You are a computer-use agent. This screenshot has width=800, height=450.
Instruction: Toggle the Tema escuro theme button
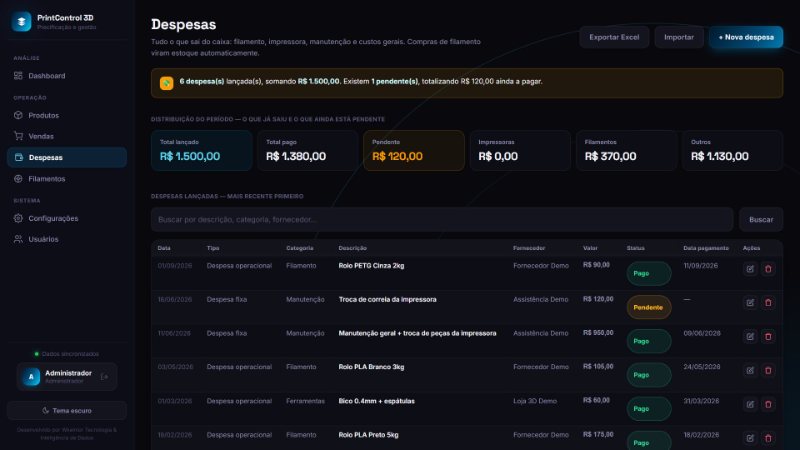(67, 411)
